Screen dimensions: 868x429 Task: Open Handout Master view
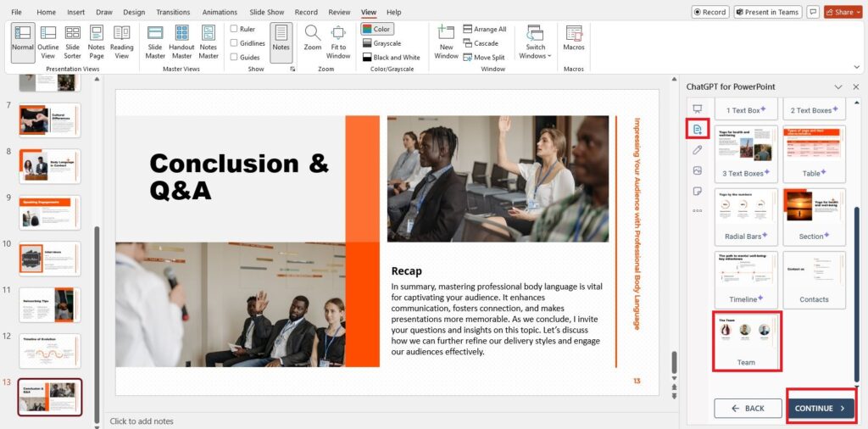(x=181, y=42)
